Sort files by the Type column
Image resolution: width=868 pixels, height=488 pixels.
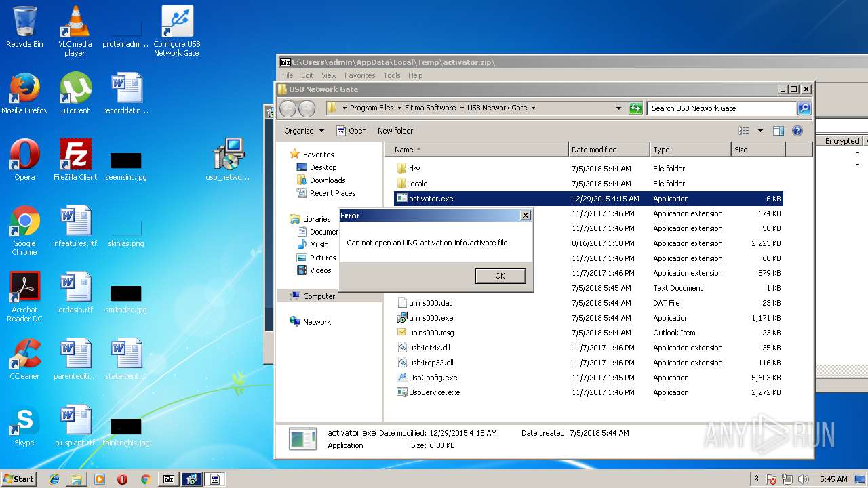click(x=690, y=150)
